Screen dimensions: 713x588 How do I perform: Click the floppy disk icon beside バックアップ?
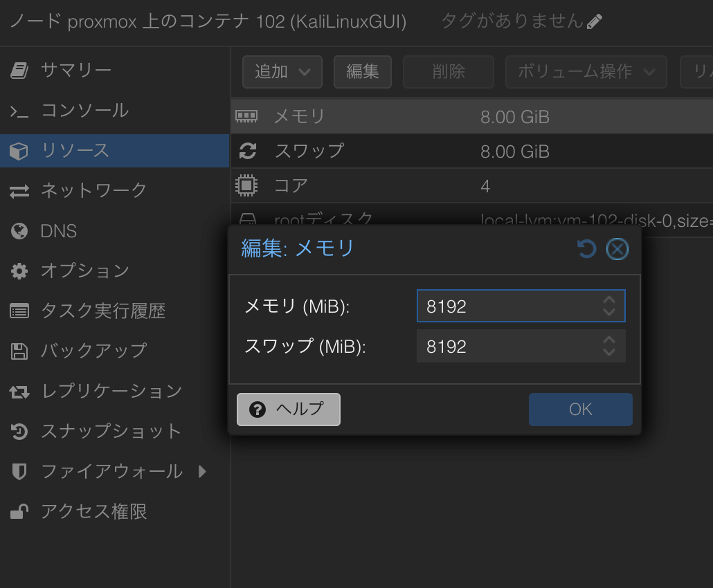point(19,351)
